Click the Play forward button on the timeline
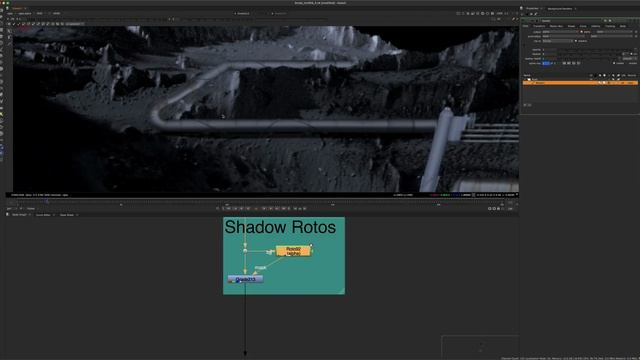Viewport: 640px width, 360px height. [x=264, y=209]
